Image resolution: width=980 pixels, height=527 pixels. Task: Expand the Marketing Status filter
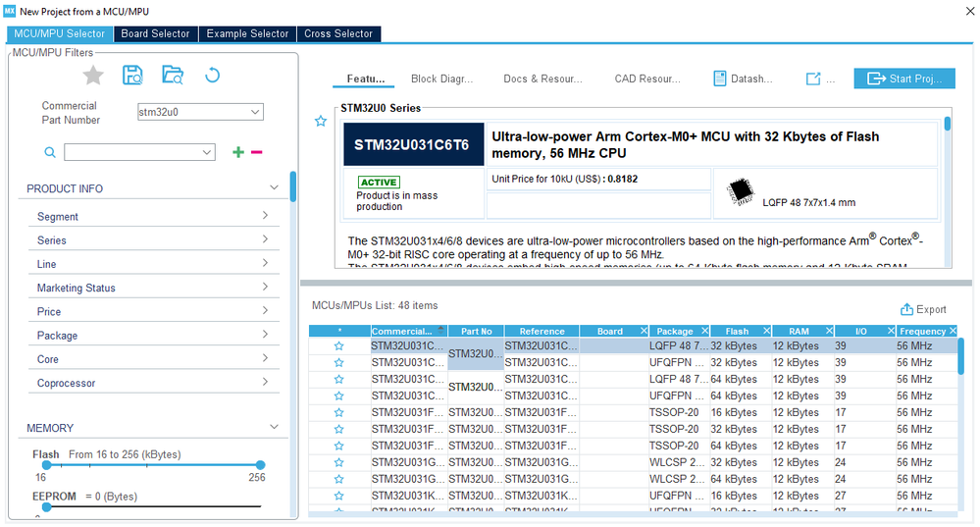265,287
